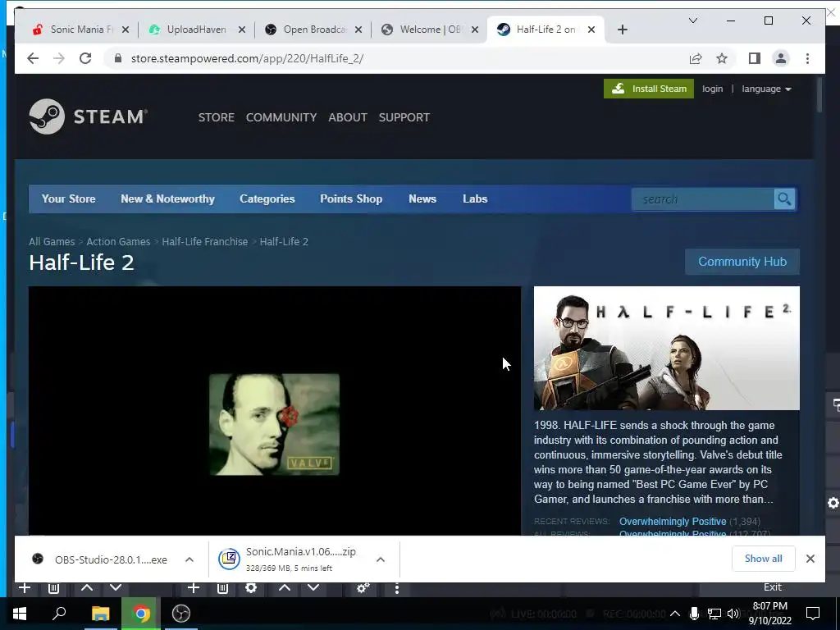Close the Half-Life 2 tab
The image size is (840, 630).
coord(591,30)
